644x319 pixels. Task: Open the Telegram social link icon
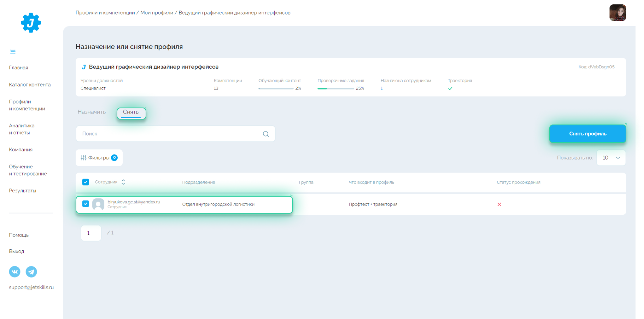(31, 272)
